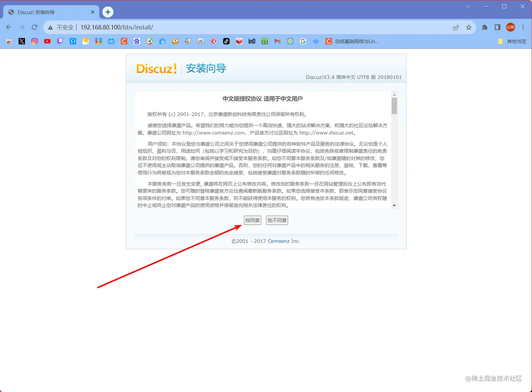Open the Extensions puzzle icon
Image resolution: width=532 pixels, height=392 pixels.
click(x=485, y=27)
